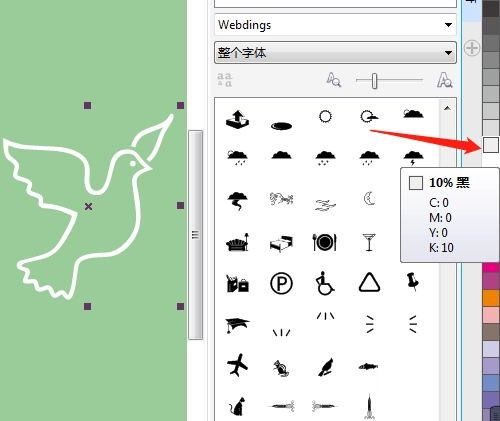Pick the airplane glyph
Screen dimensions: 500x421
[237, 365]
